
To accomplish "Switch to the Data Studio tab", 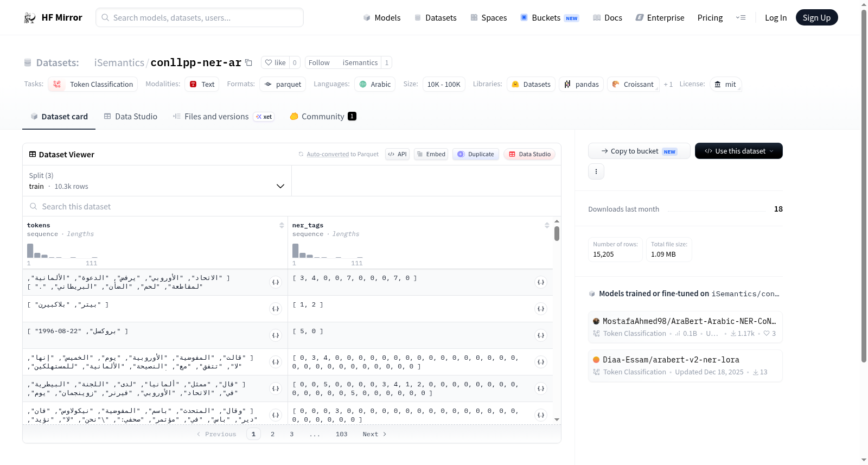I will 131,117.
